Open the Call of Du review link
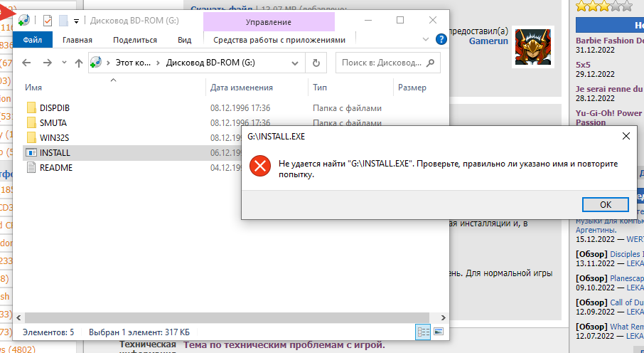This screenshot has width=644, height=353. click(x=627, y=302)
